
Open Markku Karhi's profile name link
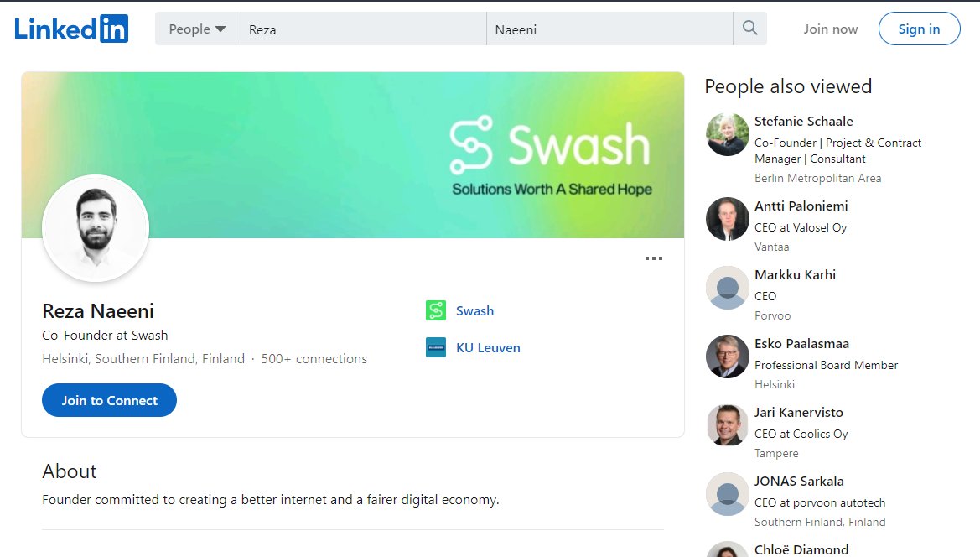[x=795, y=274]
